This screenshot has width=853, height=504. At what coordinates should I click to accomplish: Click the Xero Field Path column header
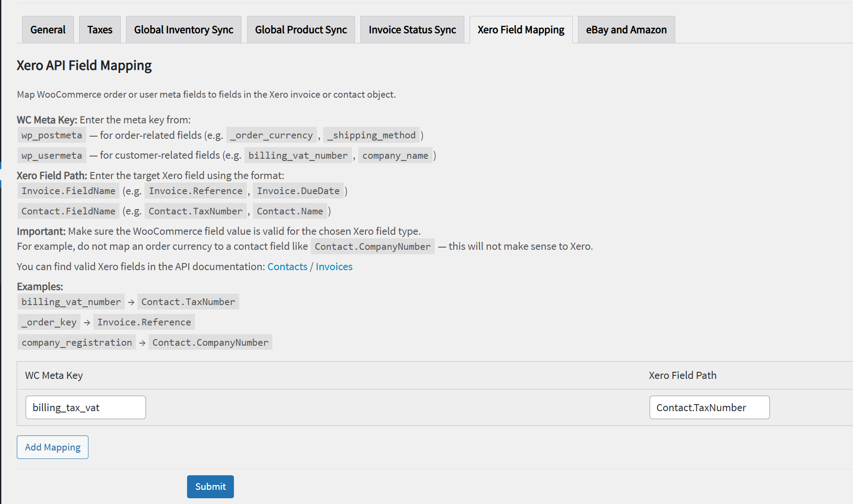pyautogui.click(x=682, y=375)
